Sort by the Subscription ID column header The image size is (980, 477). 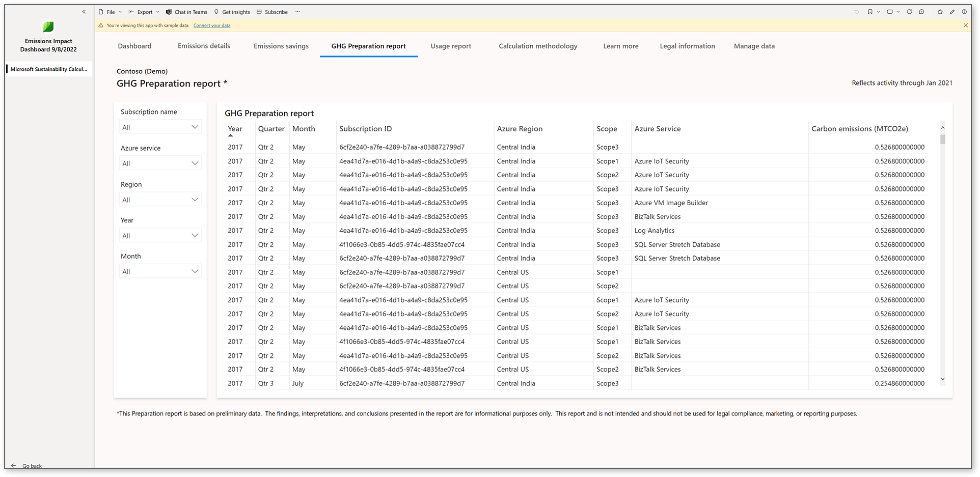(365, 129)
